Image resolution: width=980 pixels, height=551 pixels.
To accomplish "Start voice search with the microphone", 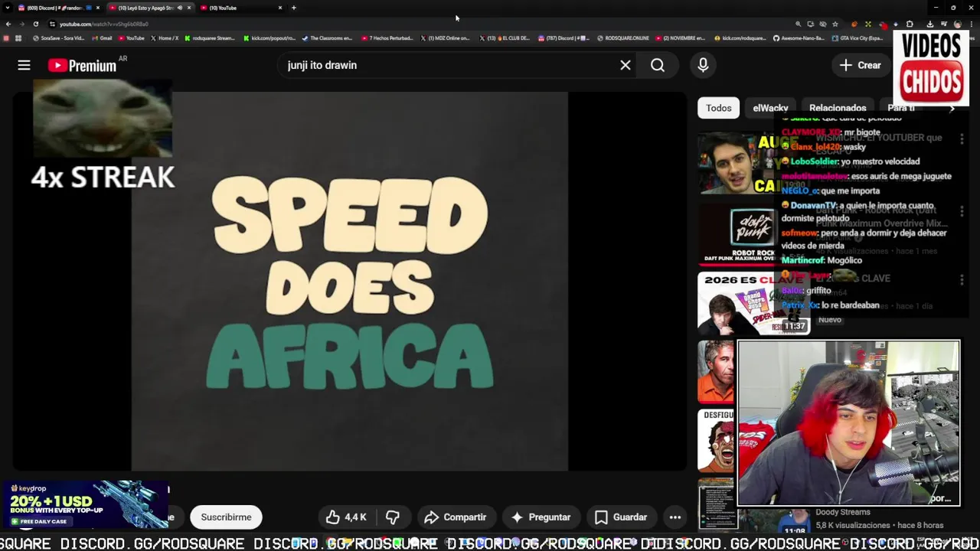I will point(703,65).
